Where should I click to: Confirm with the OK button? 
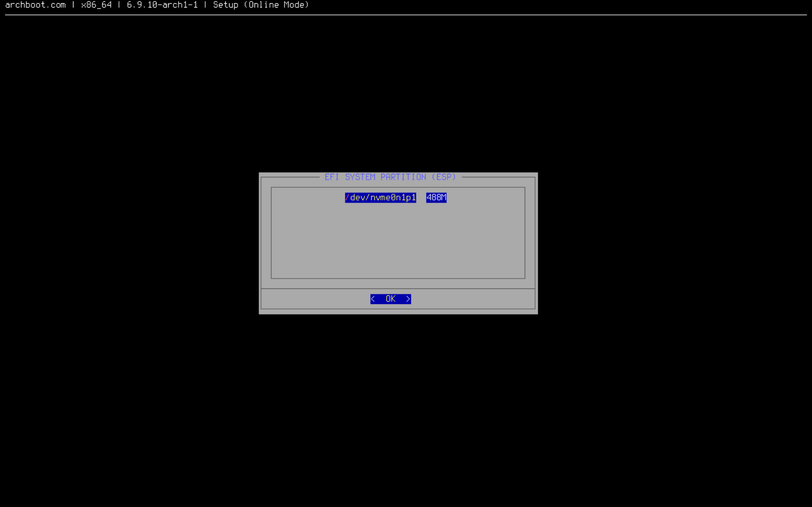coord(390,299)
